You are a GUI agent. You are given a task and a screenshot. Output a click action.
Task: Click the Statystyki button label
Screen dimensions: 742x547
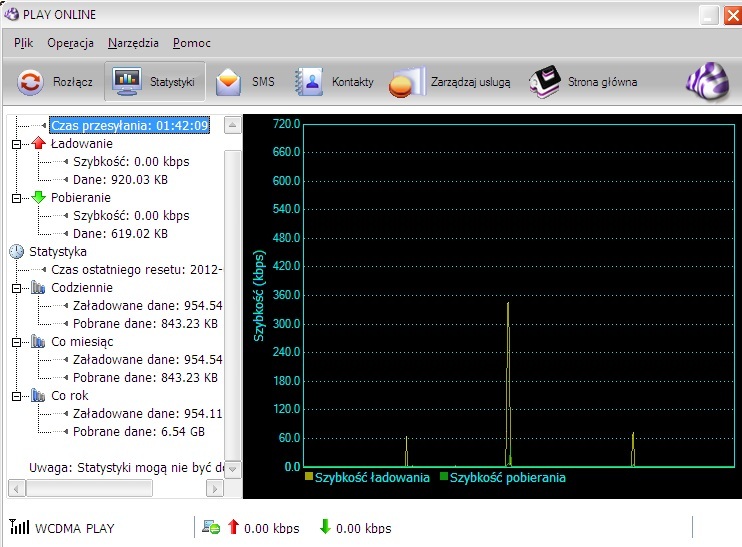172,82
